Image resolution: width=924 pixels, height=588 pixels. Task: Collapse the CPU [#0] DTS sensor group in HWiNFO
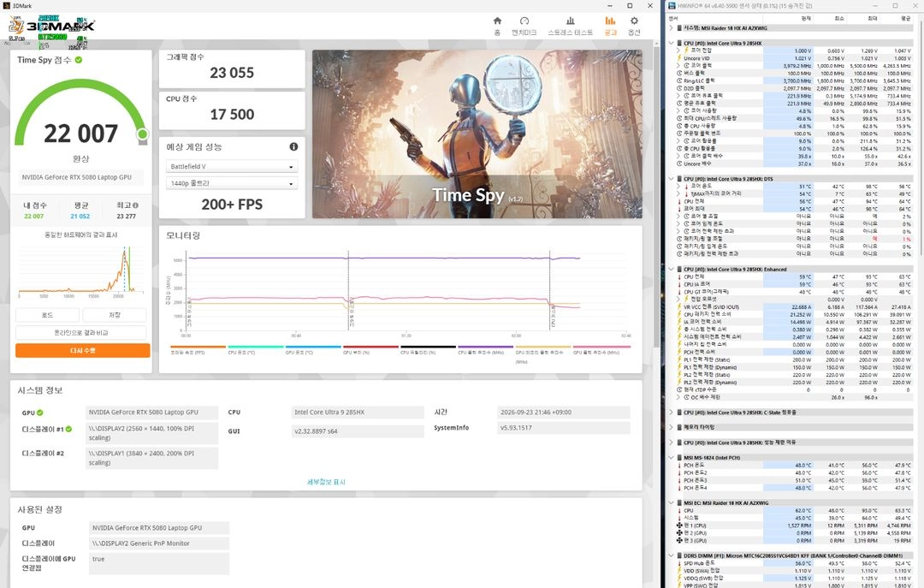[672, 179]
